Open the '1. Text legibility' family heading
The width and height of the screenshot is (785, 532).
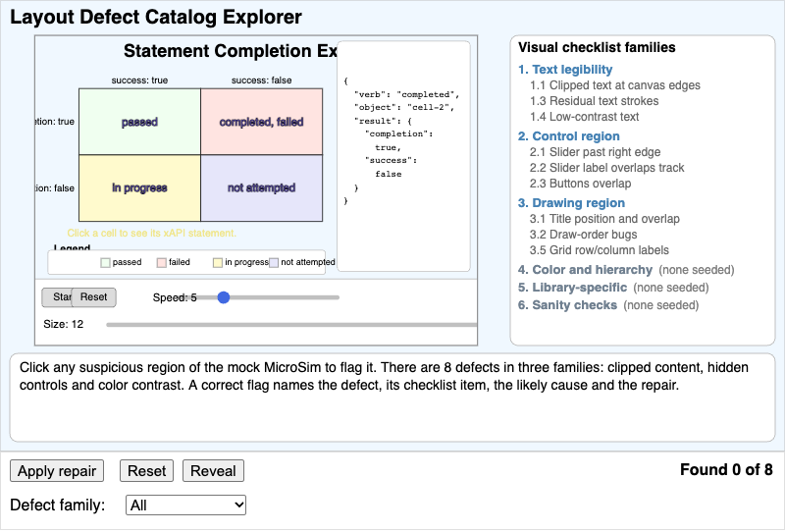(x=565, y=70)
